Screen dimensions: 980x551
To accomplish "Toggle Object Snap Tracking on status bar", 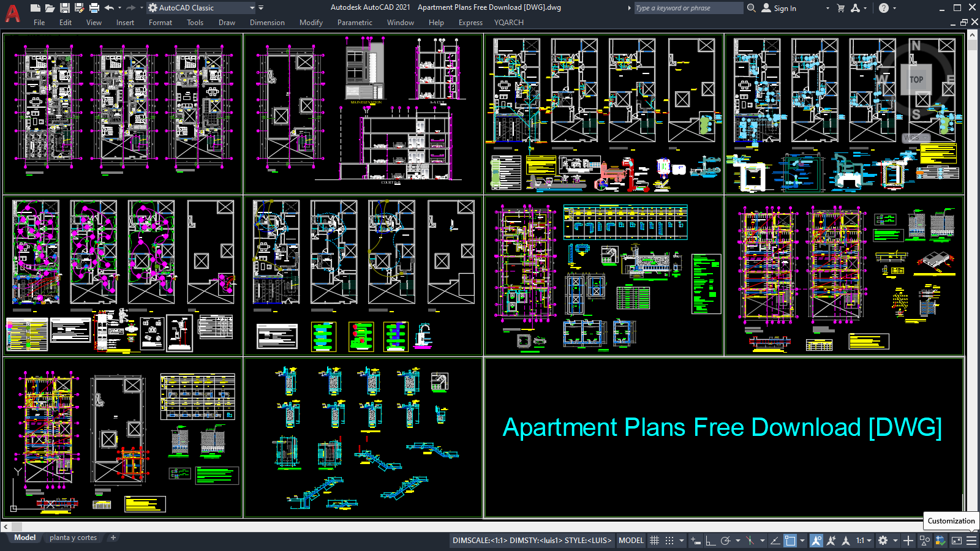I will tap(775, 541).
